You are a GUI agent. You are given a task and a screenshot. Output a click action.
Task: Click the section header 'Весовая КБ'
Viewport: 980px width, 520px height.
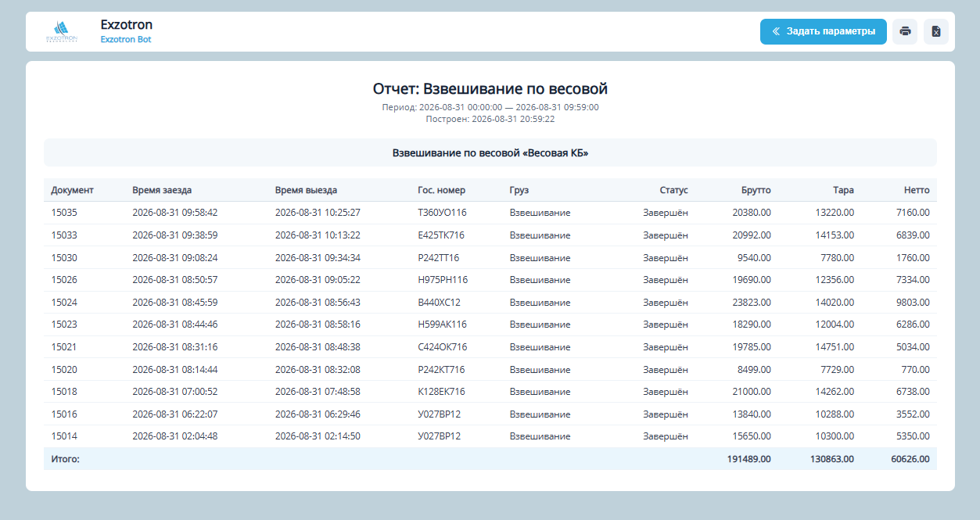[x=490, y=153]
